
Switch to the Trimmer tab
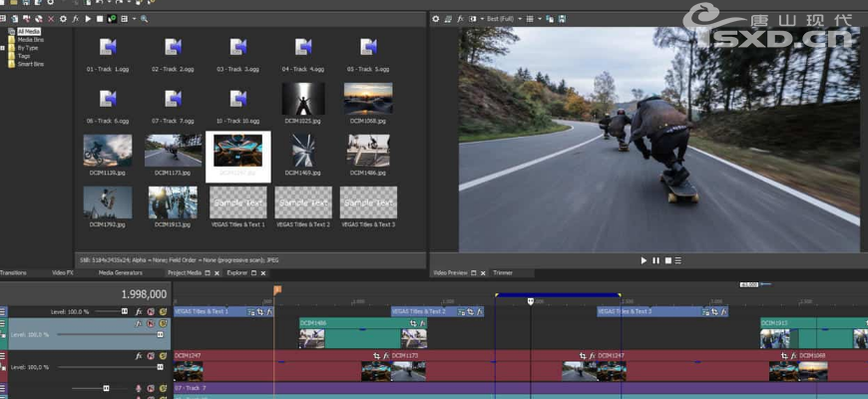[503, 273]
